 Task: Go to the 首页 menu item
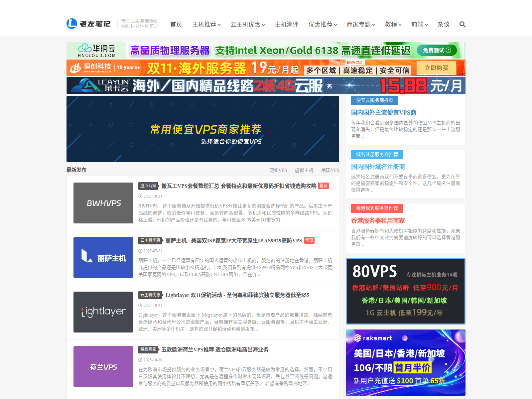point(176,24)
